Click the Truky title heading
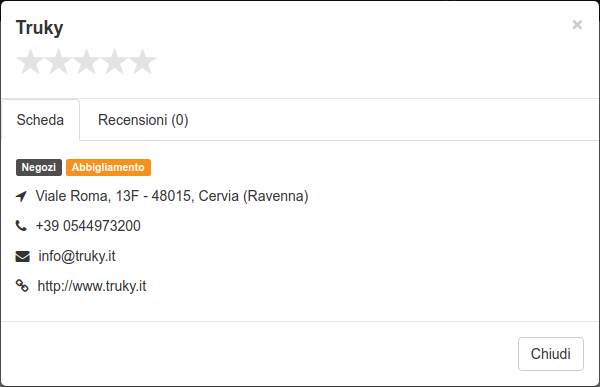 click(39, 28)
